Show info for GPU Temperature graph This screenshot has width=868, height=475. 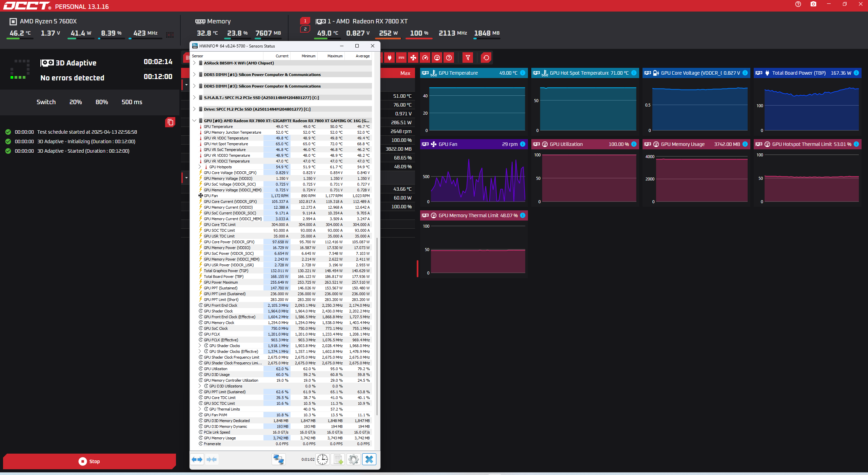(522, 73)
